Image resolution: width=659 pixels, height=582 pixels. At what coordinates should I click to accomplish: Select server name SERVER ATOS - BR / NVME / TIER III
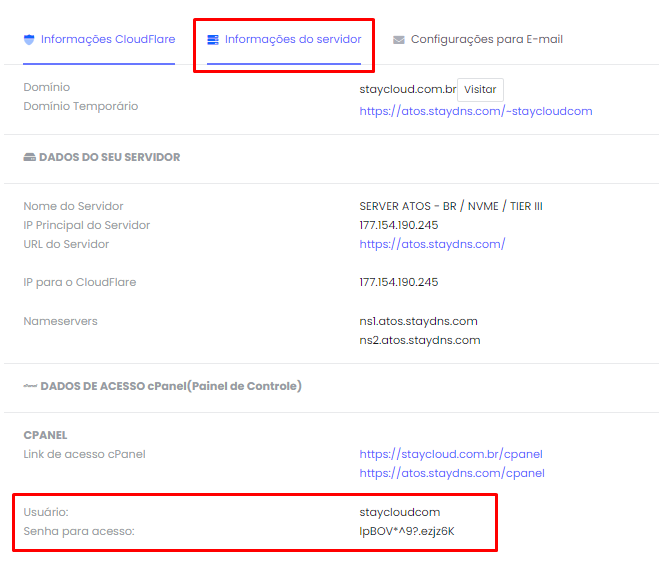click(451, 206)
